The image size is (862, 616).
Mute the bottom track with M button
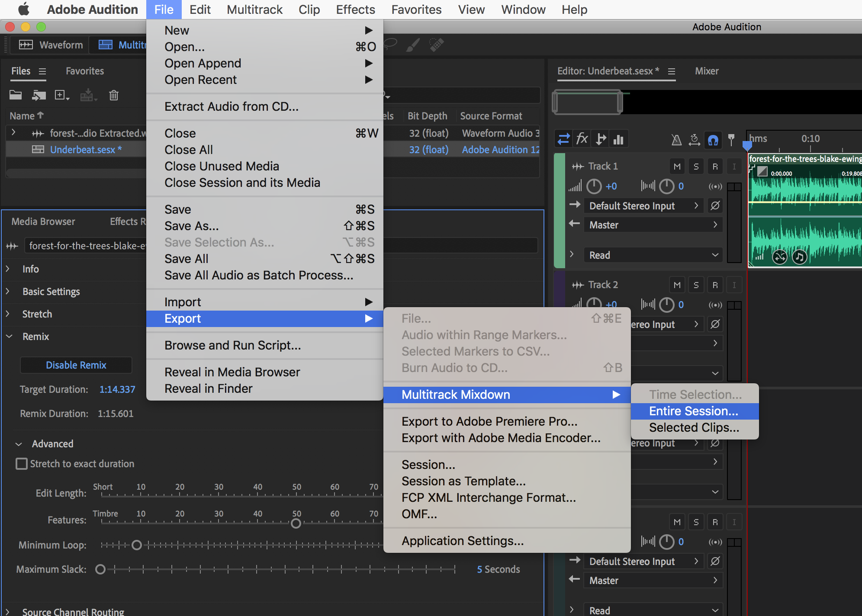677,522
